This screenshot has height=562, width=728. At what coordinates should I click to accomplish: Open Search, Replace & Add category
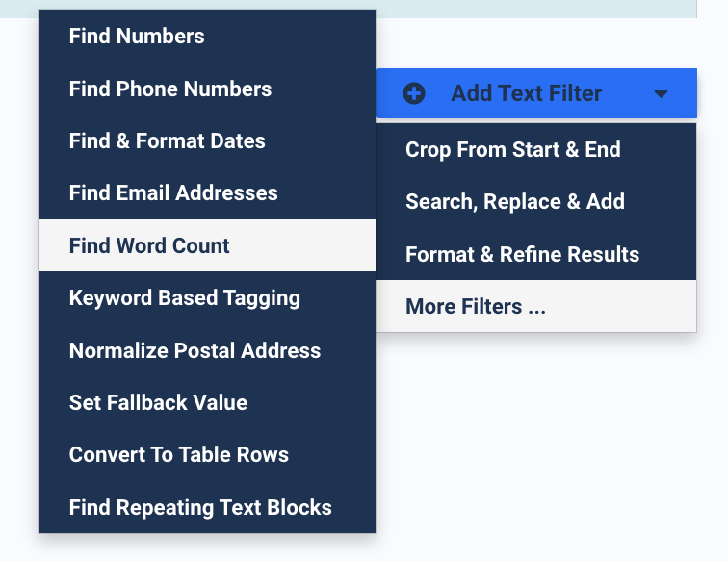point(535,201)
